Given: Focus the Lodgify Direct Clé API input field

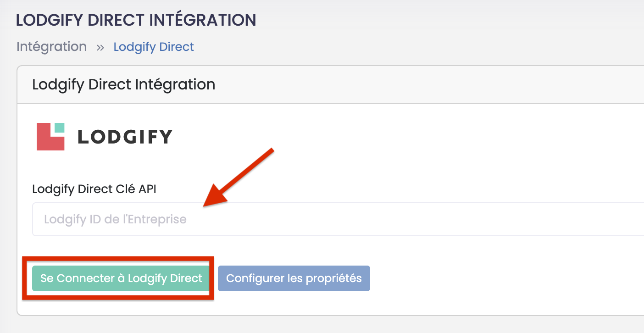Looking at the screenshot, I should coord(338,219).
